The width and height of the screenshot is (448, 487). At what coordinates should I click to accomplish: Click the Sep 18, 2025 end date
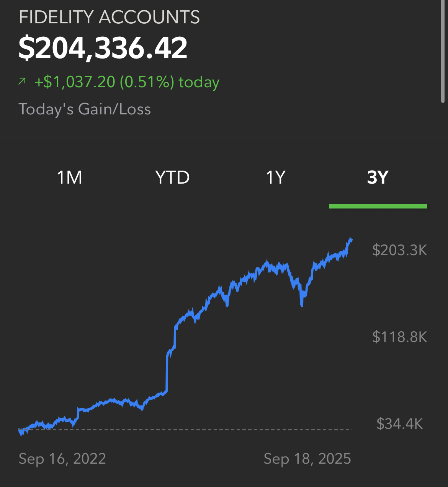coord(307,458)
